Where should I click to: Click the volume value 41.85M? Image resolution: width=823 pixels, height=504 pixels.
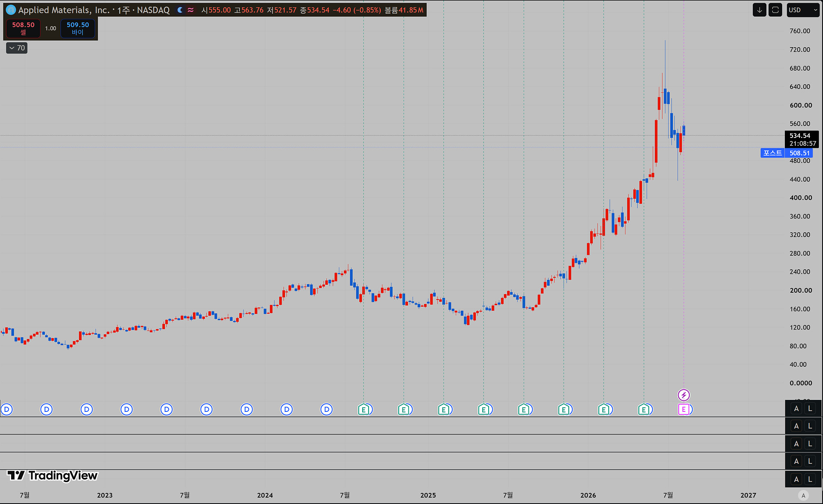(x=411, y=10)
